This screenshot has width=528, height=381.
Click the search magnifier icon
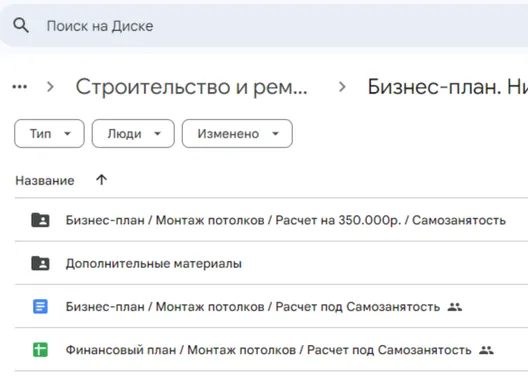pyautogui.click(x=21, y=25)
